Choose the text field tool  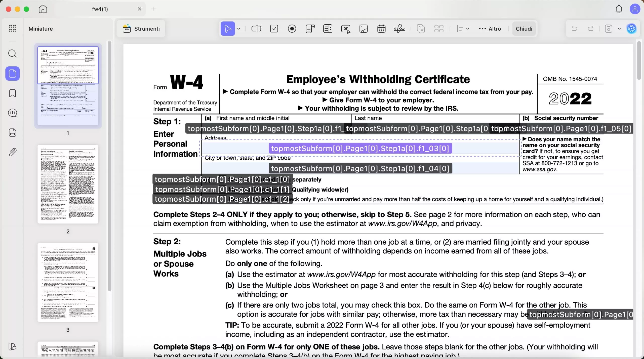[256, 29]
